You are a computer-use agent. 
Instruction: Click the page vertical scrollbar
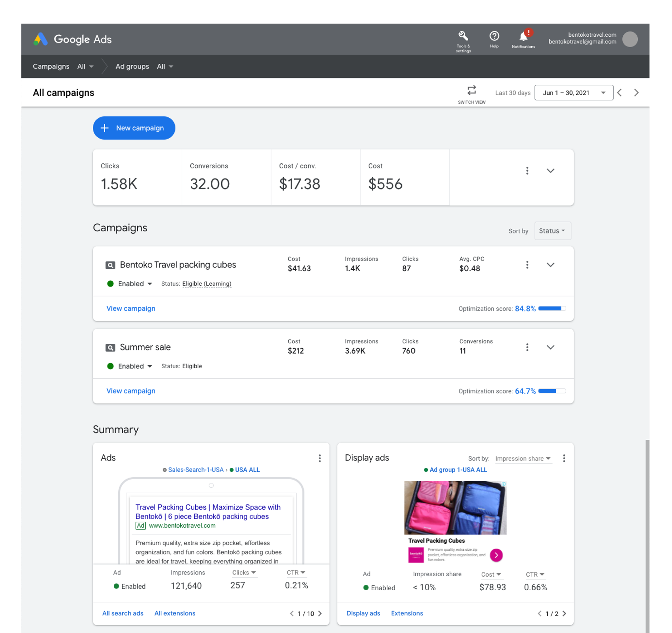pyautogui.click(x=647, y=536)
